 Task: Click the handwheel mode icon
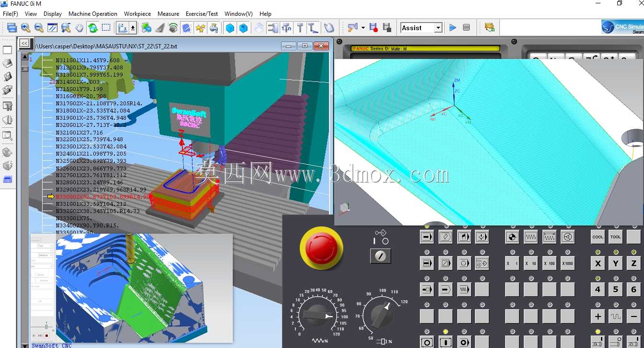[567, 237]
